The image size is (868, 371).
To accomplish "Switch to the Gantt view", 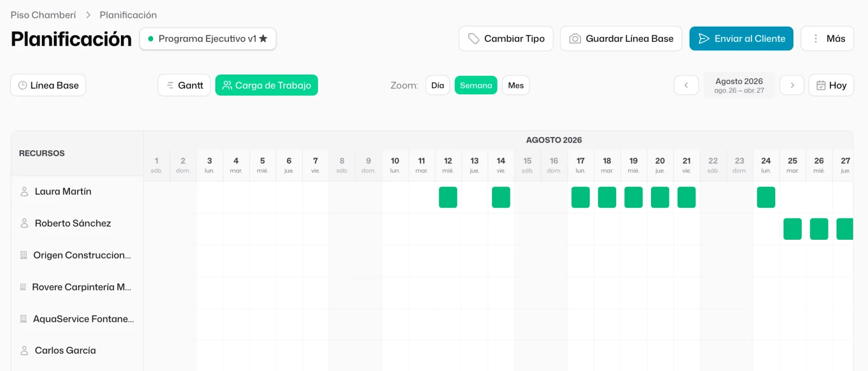I will (184, 85).
